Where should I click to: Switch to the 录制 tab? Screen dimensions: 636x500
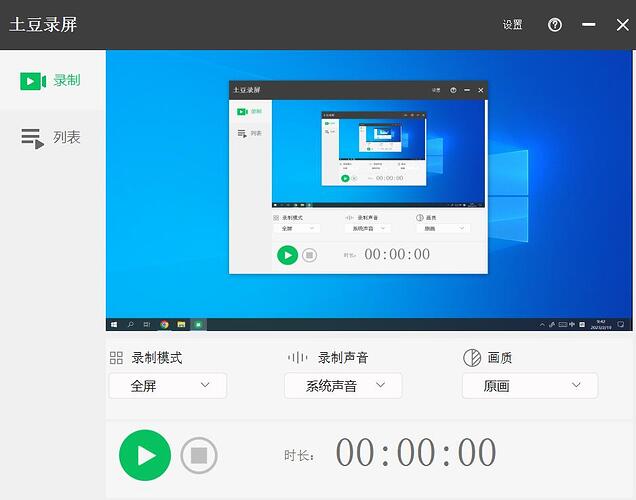coord(53,80)
